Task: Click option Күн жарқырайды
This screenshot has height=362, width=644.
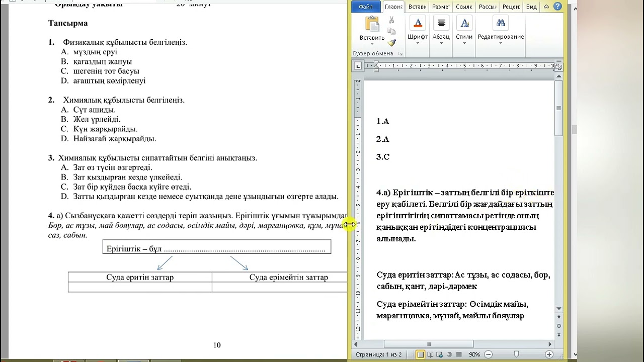Action: tap(105, 129)
